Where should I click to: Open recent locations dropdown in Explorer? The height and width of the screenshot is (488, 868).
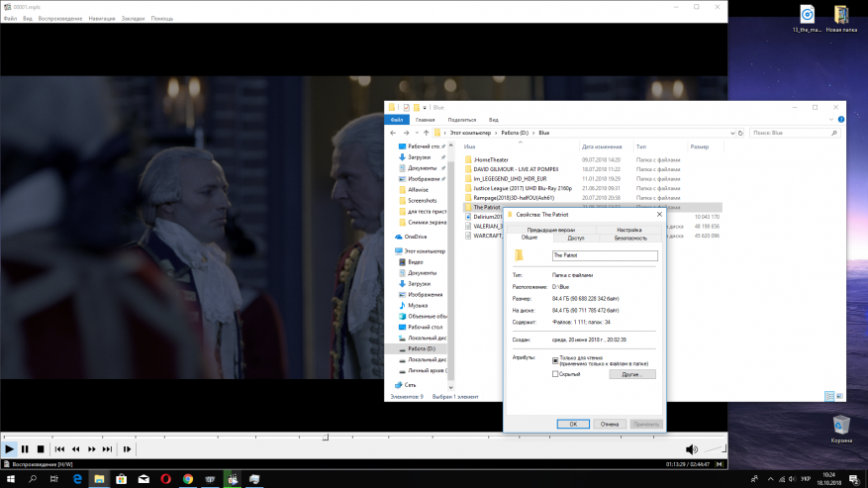point(417,133)
